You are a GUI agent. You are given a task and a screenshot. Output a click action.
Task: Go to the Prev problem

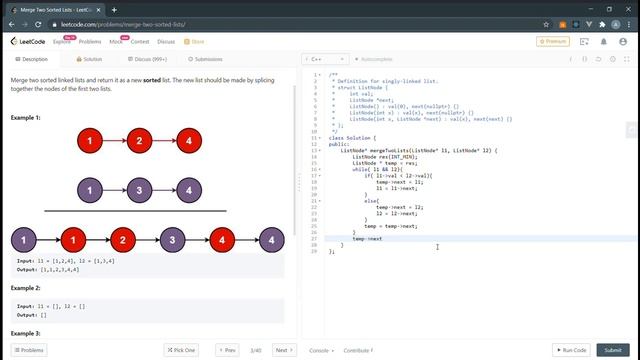click(227, 350)
